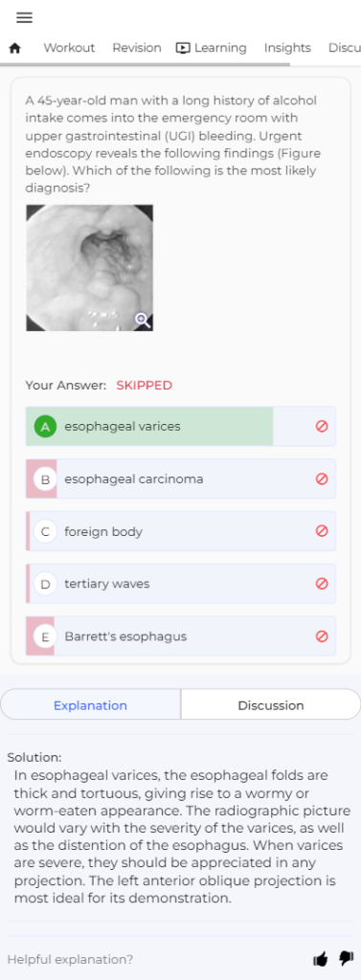The width and height of the screenshot is (361, 980).
Task: Click the thumbs down icon
Action: tap(346, 958)
